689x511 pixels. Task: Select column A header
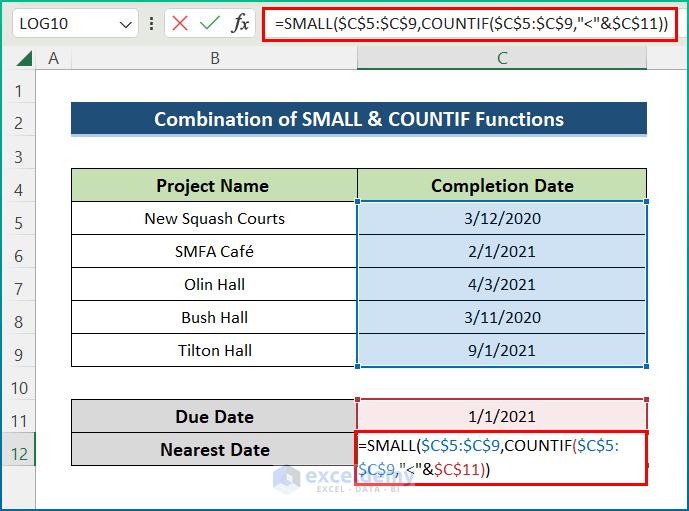[53, 58]
